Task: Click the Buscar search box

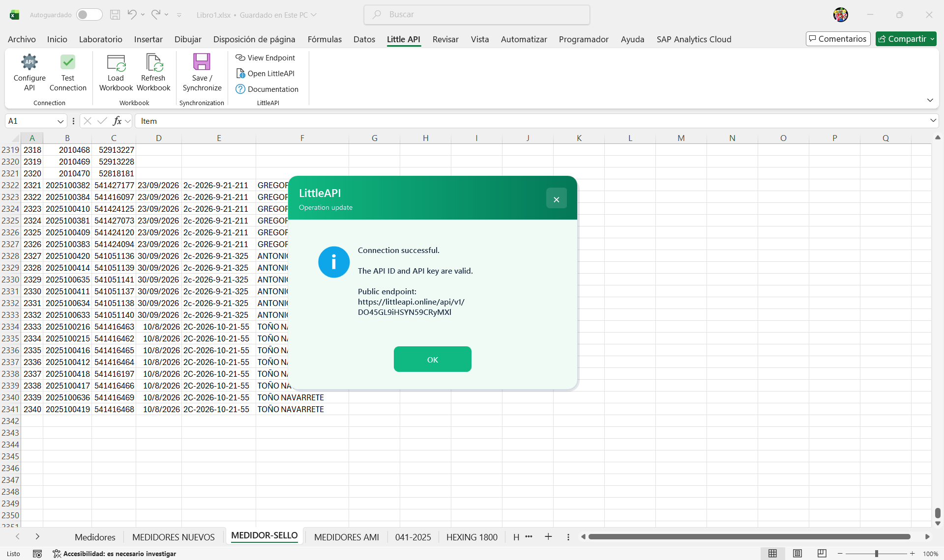Action: pyautogui.click(x=477, y=15)
